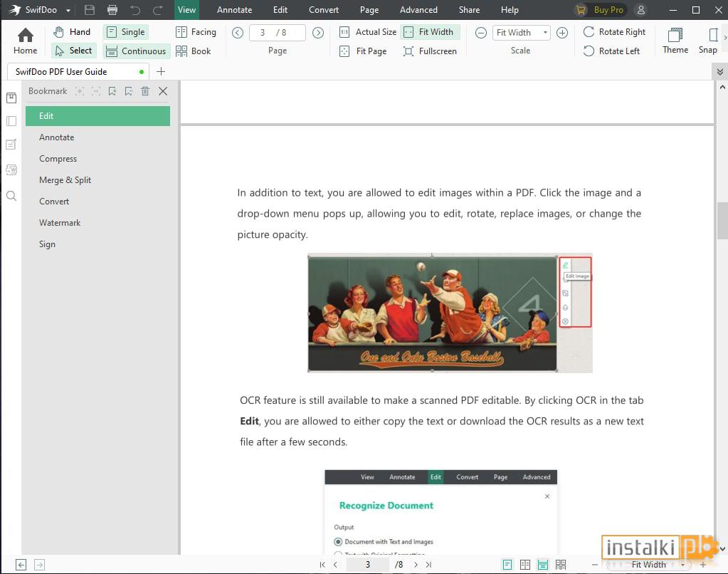This screenshot has width=728, height=574.
Task: Toggle Fit Width view button
Action: (x=429, y=31)
